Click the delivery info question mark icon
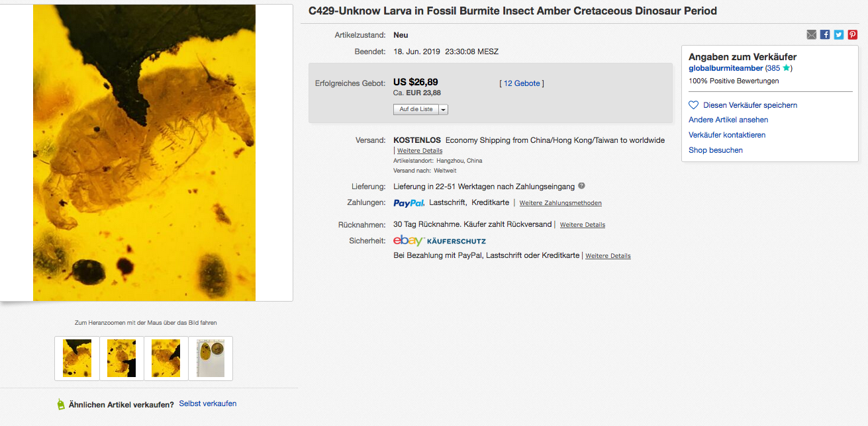The height and width of the screenshot is (426, 868). pyautogui.click(x=581, y=186)
